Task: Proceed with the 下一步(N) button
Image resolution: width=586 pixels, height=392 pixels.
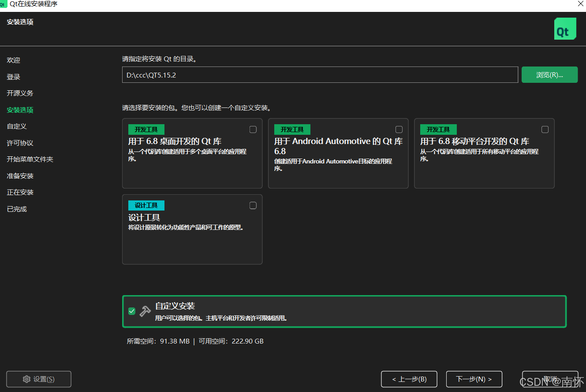Action: [x=474, y=379]
